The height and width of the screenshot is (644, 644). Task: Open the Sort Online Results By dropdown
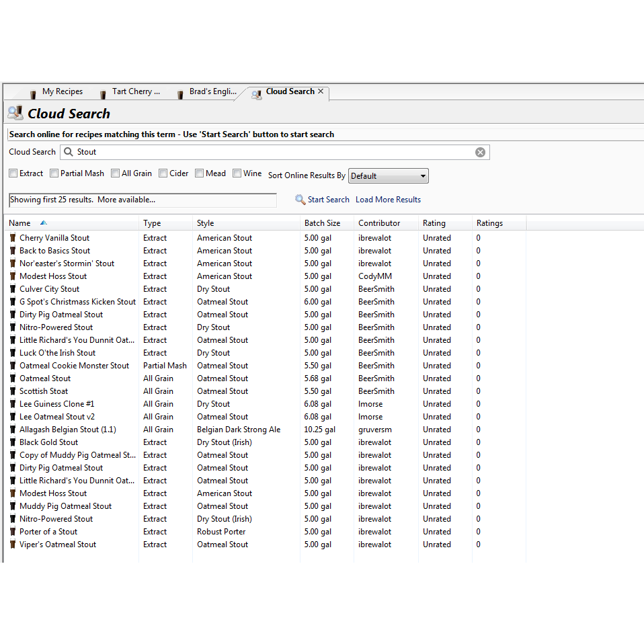point(388,176)
